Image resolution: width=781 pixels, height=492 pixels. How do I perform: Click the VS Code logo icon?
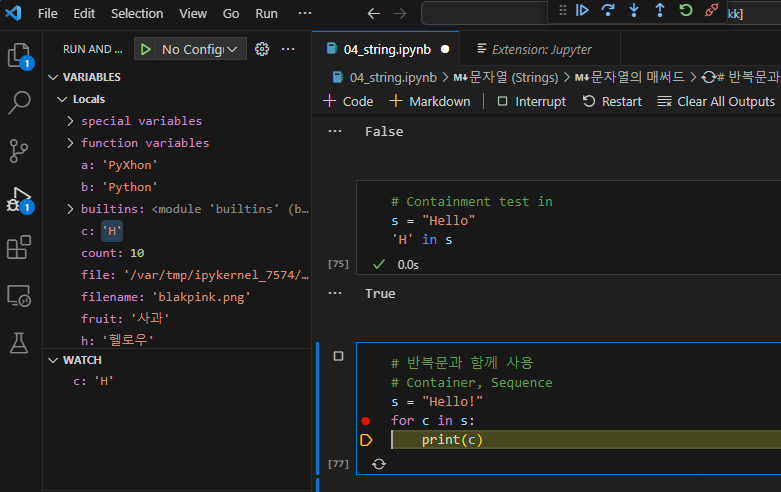(13, 12)
